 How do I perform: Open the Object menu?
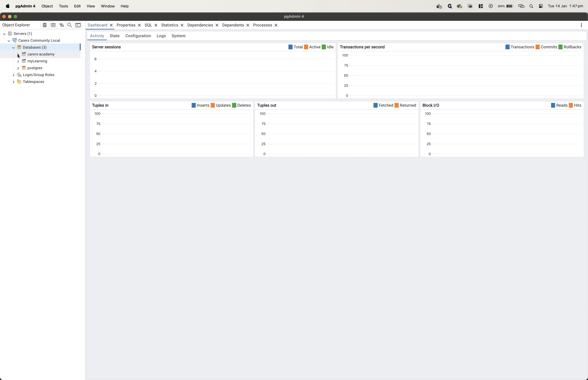[47, 6]
